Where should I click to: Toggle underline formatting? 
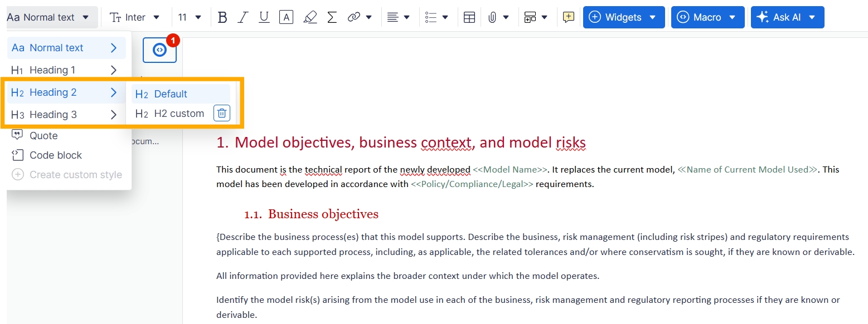(264, 17)
